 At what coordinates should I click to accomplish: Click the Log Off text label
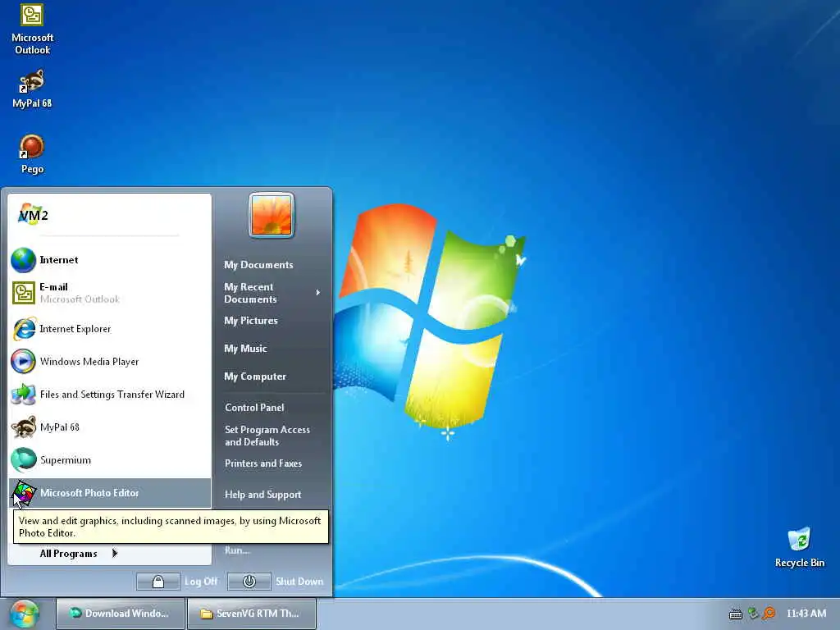tap(201, 582)
